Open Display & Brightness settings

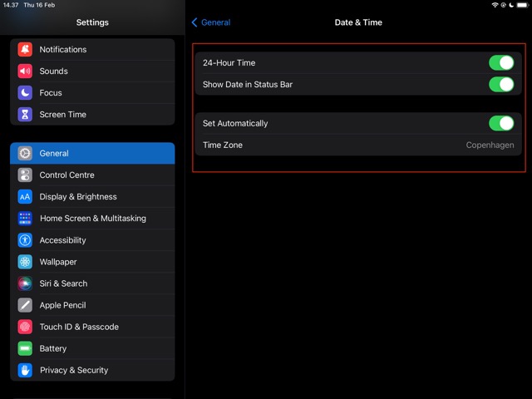pyautogui.click(x=78, y=197)
